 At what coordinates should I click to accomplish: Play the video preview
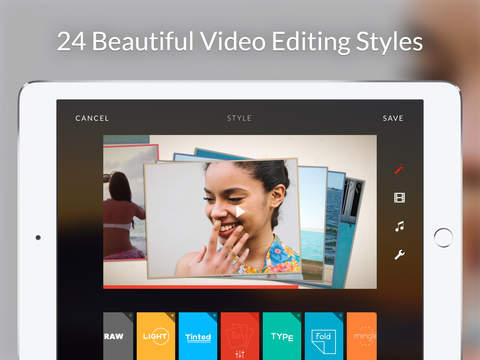[240, 211]
